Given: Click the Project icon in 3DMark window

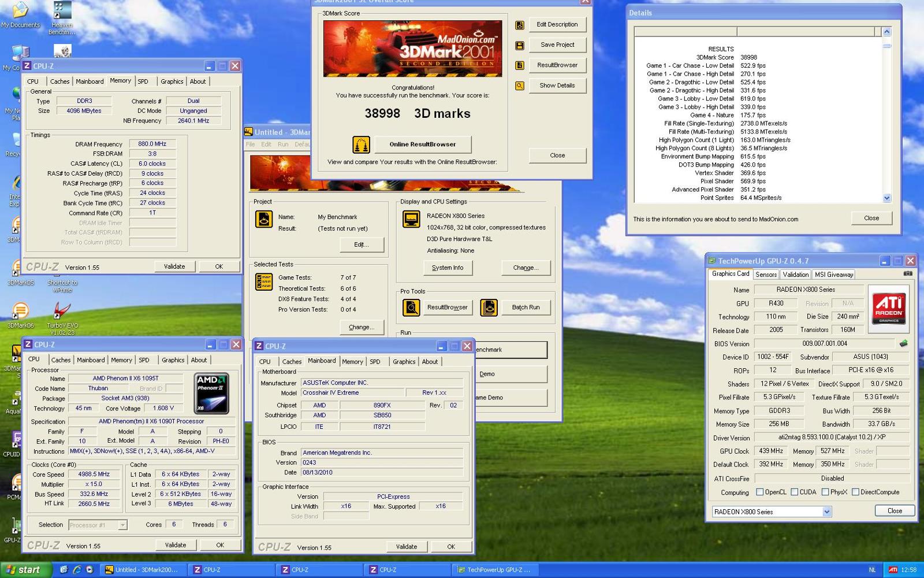Looking at the screenshot, I should tap(264, 220).
